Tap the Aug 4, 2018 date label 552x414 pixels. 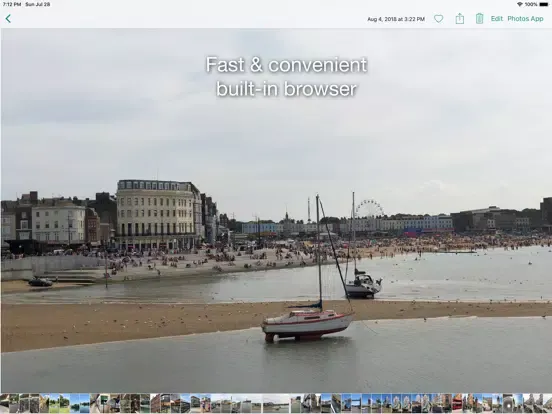click(396, 19)
